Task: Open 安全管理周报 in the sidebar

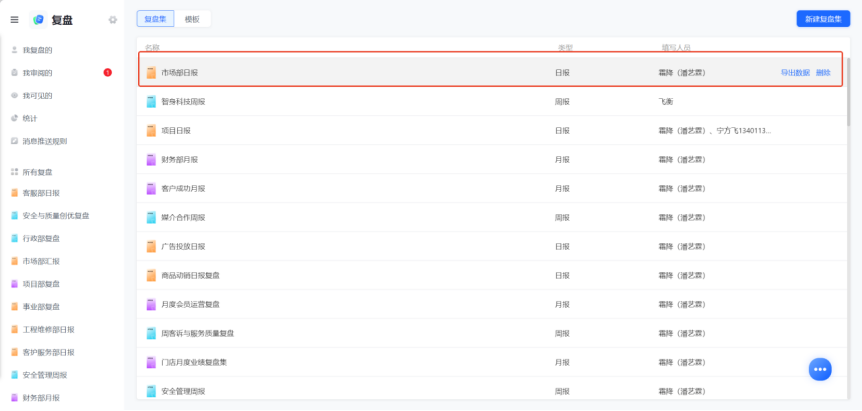Action: [x=45, y=375]
